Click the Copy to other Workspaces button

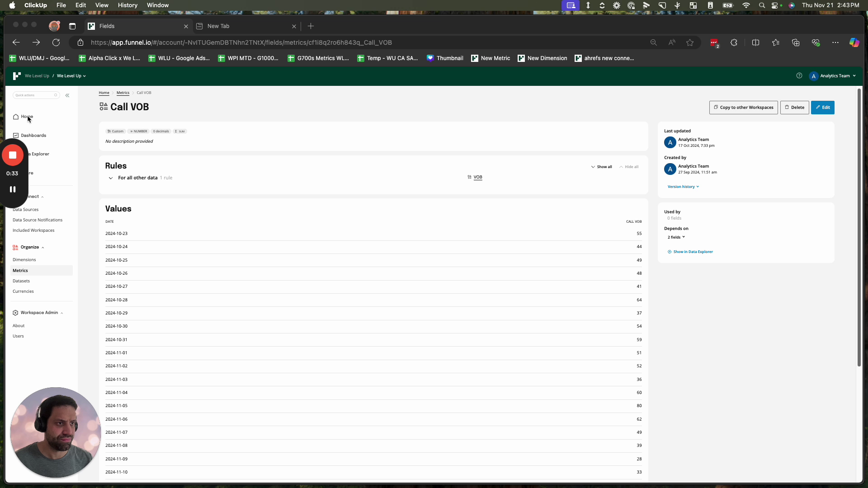[743, 108]
